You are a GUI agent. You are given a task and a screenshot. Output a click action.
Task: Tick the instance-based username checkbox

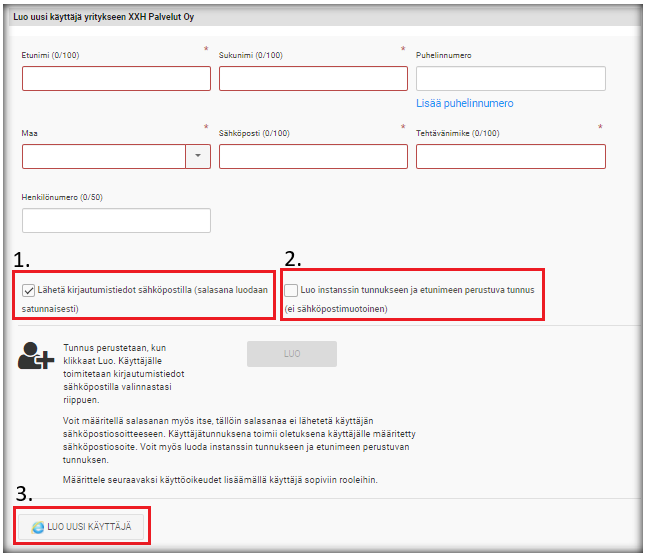(291, 291)
